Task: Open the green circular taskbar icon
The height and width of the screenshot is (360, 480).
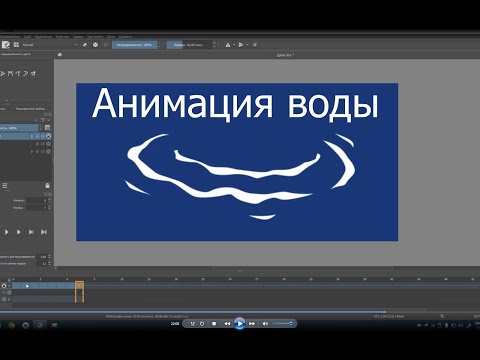Action: pos(26,325)
